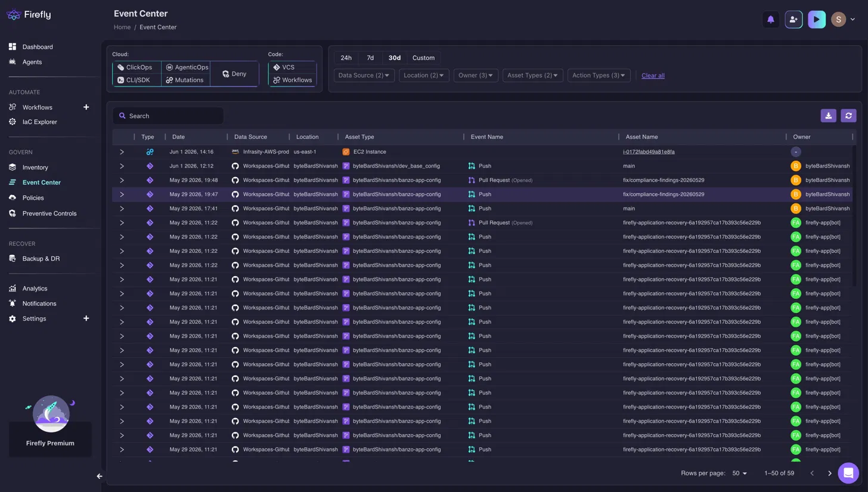Click the Clear all link
This screenshot has width=868, height=492.
click(x=653, y=76)
